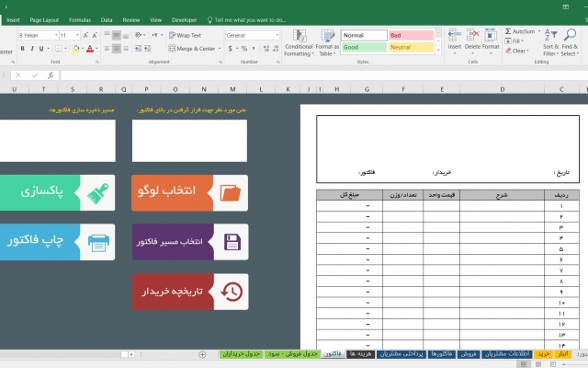588x368 pixels.
Task: Apply Percent Style
Action: (x=244, y=49)
